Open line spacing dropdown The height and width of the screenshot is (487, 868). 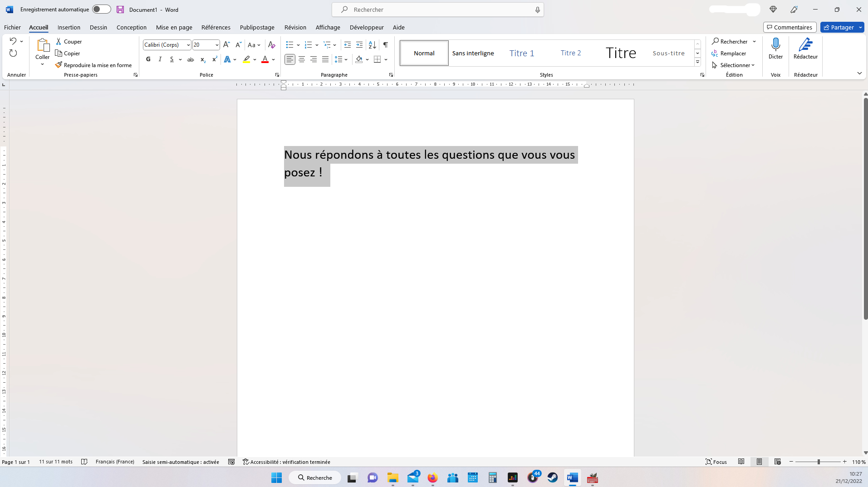coord(341,59)
